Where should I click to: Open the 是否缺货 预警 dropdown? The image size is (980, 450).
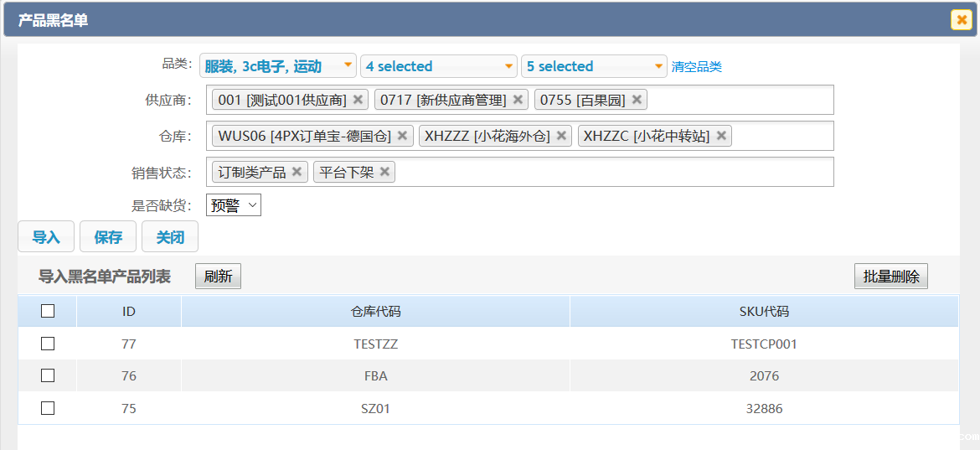pos(234,205)
